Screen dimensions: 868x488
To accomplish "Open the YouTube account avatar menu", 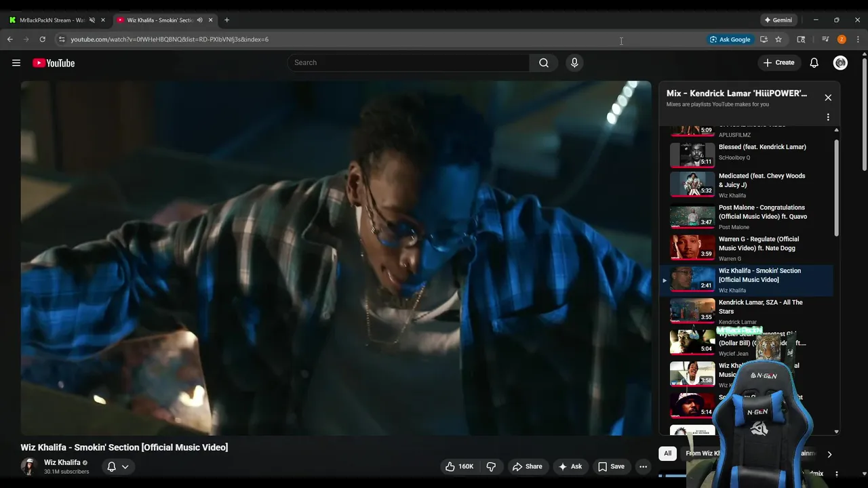I will click(x=840, y=62).
